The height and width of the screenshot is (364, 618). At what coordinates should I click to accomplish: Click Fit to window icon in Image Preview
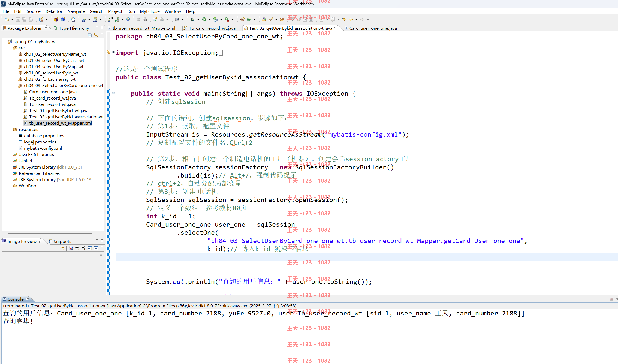coord(96,248)
